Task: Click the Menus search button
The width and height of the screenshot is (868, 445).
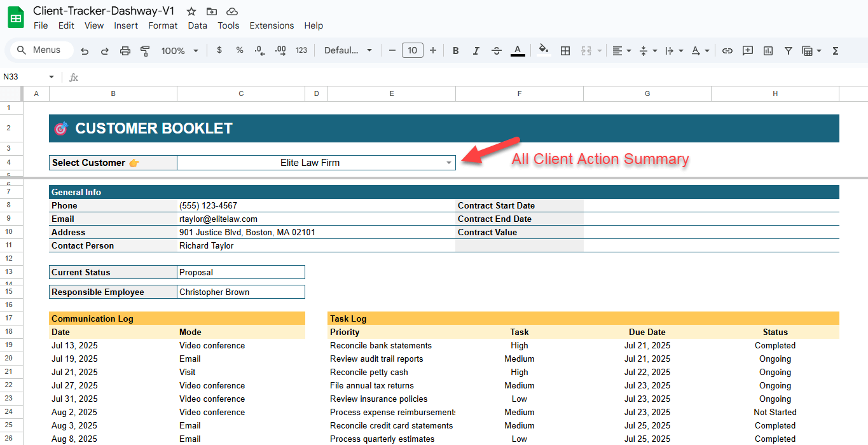Action: click(x=40, y=50)
